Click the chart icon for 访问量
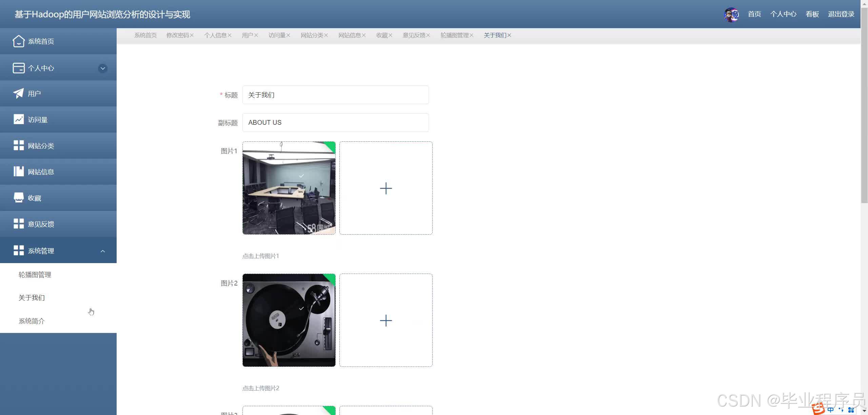868x415 pixels. (19, 119)
